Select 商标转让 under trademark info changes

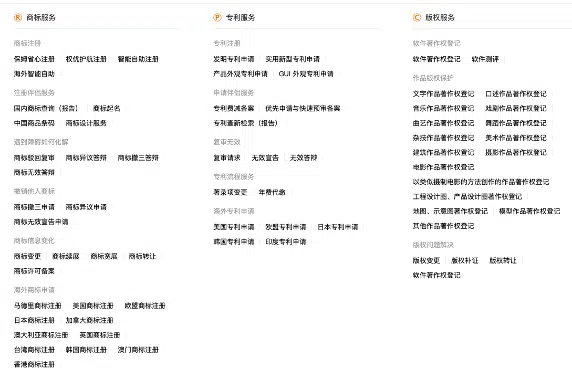tap(142, 256)
